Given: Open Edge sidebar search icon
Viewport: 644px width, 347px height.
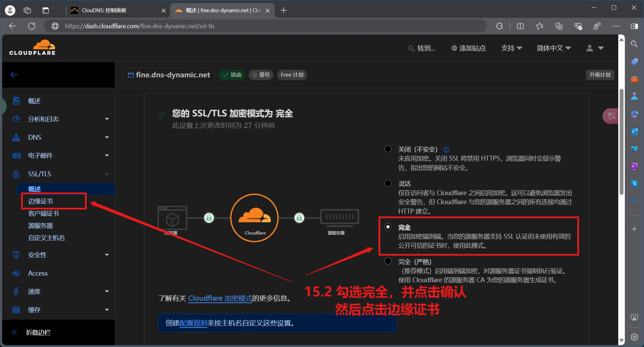Looking at the screenshot, I should [634, 44].
